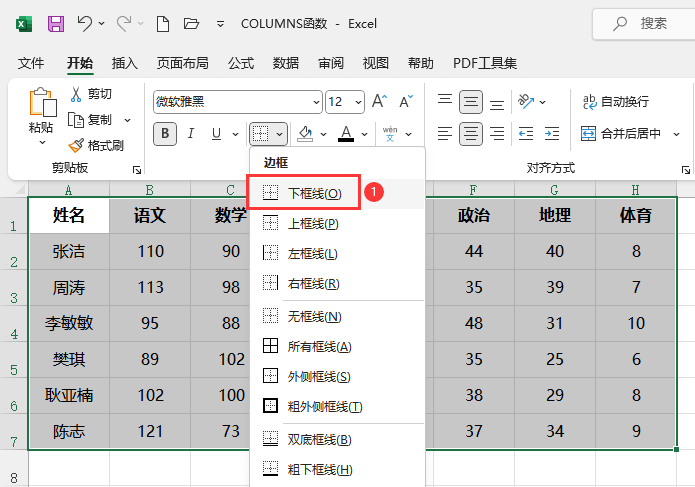This screenshot has width=695, height=487.
Task: Apply 粗外侧框线(T) thick outside border
Action: tap(337, 406)
